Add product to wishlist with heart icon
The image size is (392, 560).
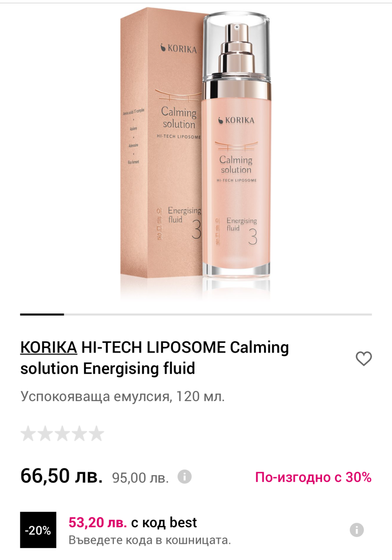[364, 358]
